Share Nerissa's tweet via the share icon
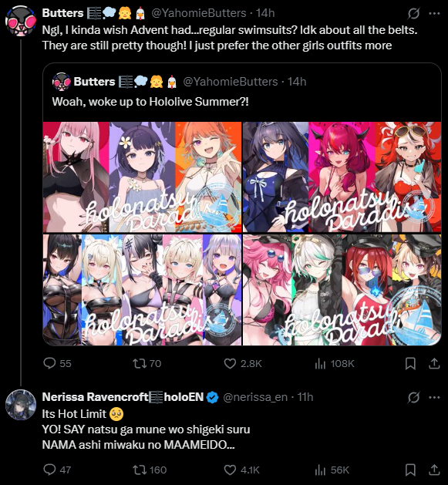The height and width of the screenshot is (485, 448). [434, 470]
